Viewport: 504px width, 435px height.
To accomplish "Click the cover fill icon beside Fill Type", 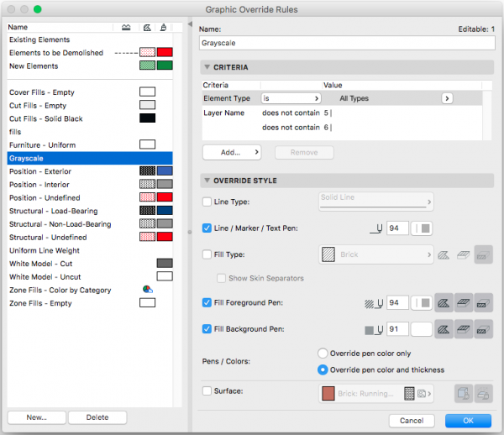I will [x=464, y=254].
